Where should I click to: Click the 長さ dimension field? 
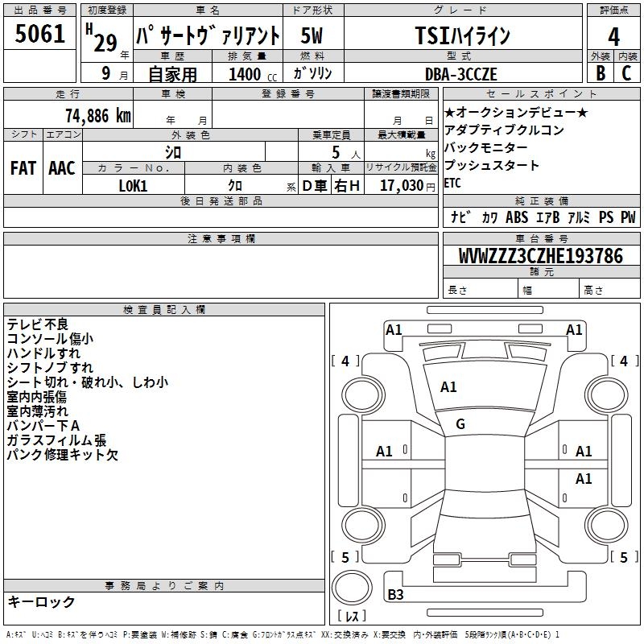click(481, 288)
